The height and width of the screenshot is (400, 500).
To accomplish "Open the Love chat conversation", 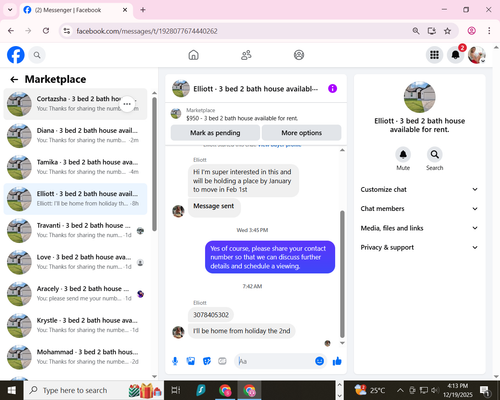I will coord(75,262).
